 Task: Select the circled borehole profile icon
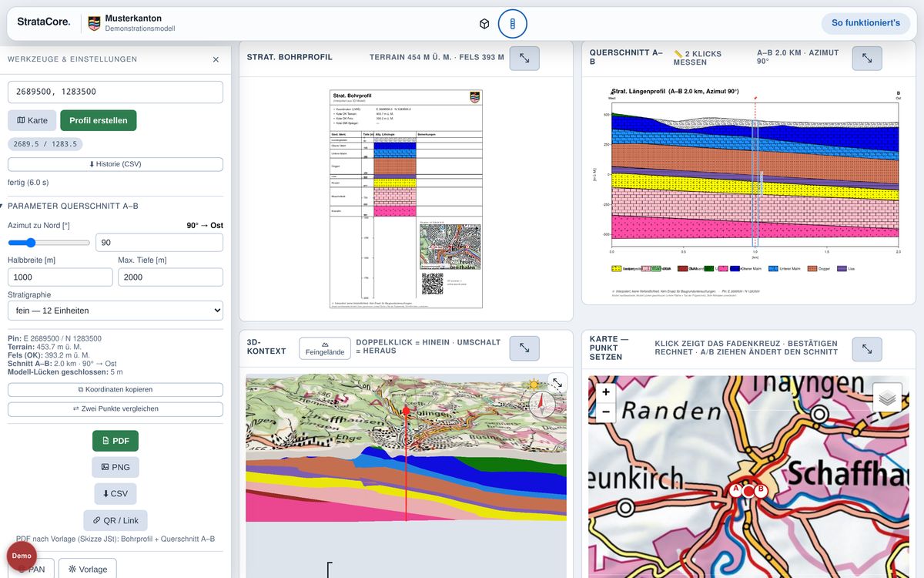click(512, 24)
